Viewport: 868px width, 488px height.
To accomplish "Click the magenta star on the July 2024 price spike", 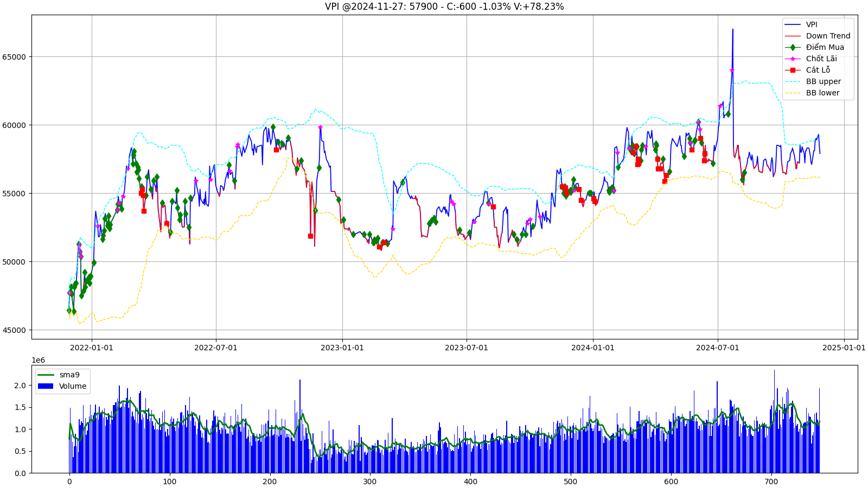I will [x=732, y=70].
